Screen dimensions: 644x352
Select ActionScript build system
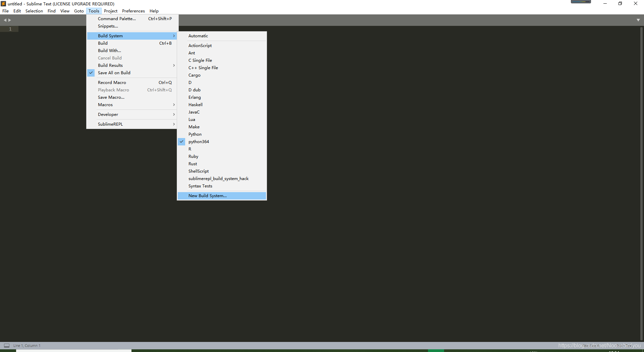pos(222,46)
